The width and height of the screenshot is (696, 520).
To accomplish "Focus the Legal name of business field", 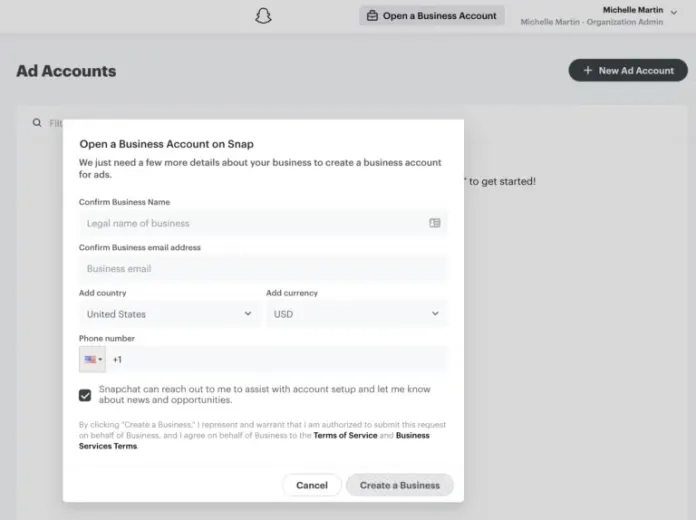I will click(263, 223).
